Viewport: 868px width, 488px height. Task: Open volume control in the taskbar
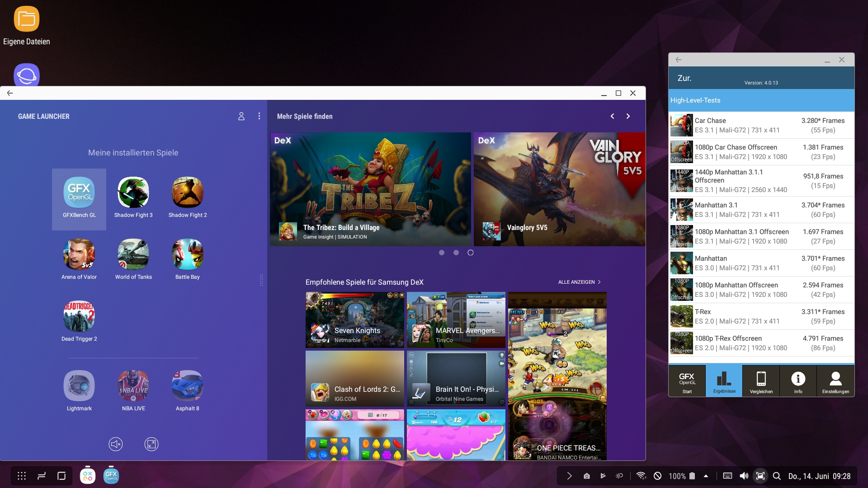[744, 476]
